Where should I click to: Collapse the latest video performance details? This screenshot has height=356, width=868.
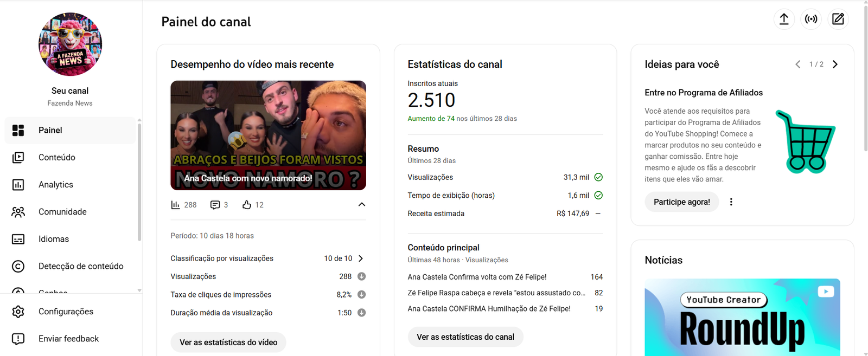click(x=362, y=205)
